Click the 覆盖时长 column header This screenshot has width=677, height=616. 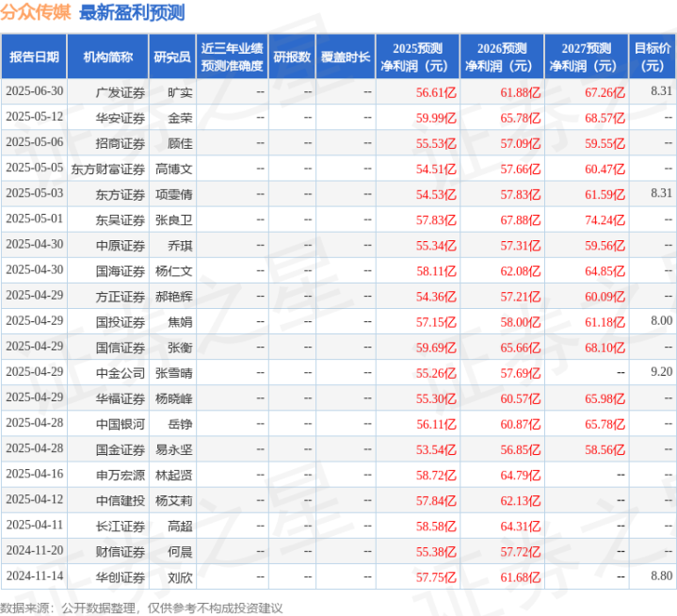click(x=345, y=57)
